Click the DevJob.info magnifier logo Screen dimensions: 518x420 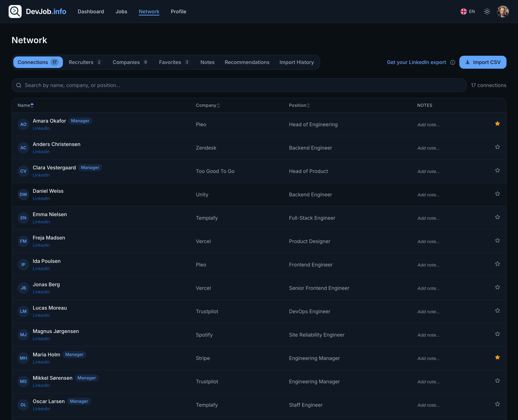(15, 11)
